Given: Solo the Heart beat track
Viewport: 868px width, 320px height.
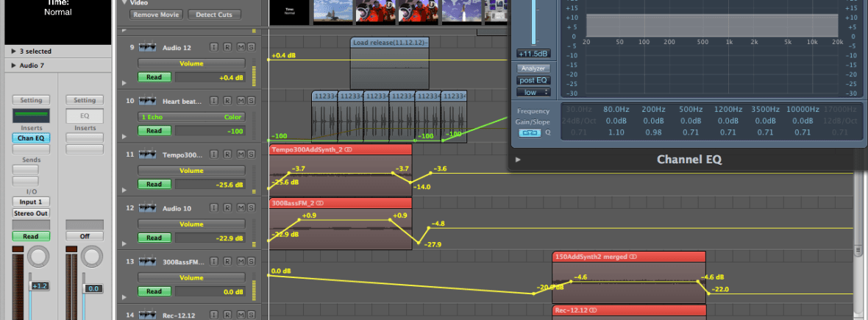Looking at the screenshot, I should [x=252, y=102].
